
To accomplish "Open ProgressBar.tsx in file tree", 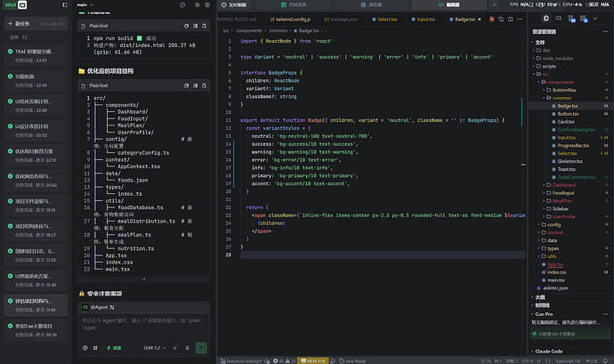I will (x=573, y=145).
